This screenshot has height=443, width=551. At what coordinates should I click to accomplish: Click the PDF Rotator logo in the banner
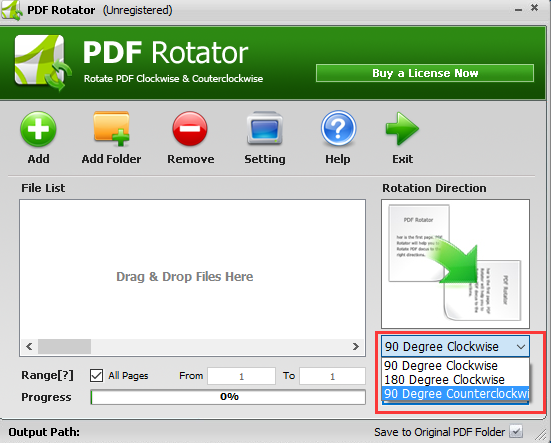[x=42, y=63]
